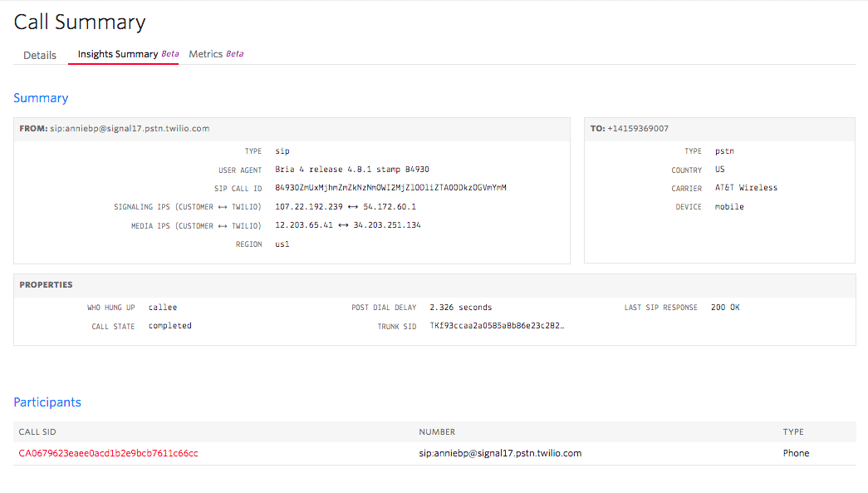This screenshot has width=868, height=493.
Task: Open the Details tab
Action: click(40, 55)
